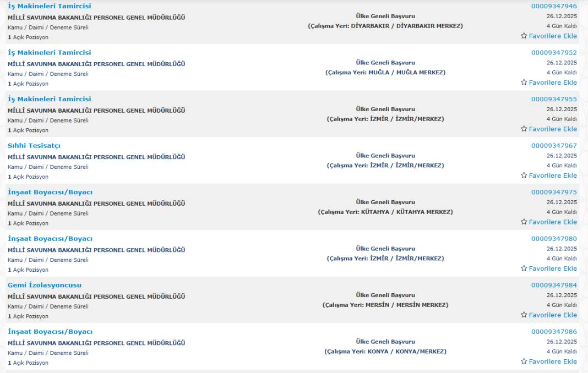Click listing number 00009347980

(554, 239)
